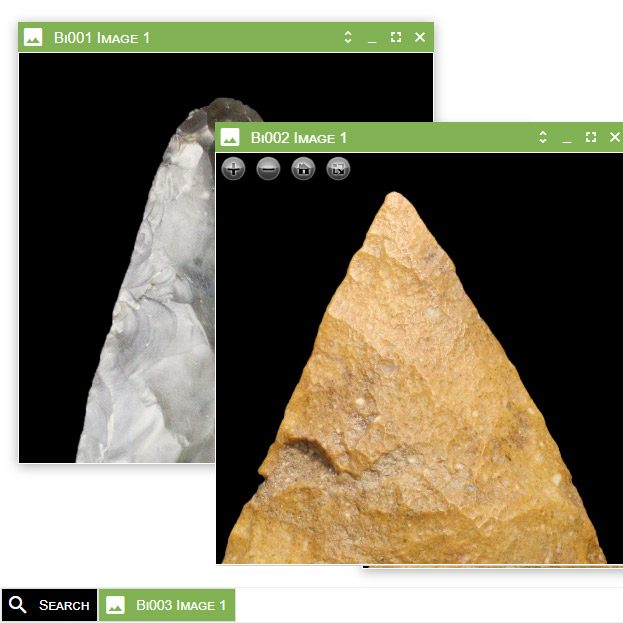The image size is (623, 623).
Task: Minimize the Bi002 Image 1 window
Action: tap(567, 137)
